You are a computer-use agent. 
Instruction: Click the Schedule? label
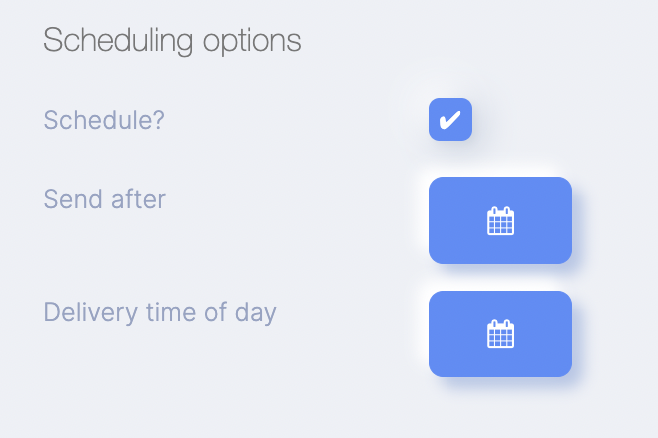pyautogui.click(x=104, y=120)
